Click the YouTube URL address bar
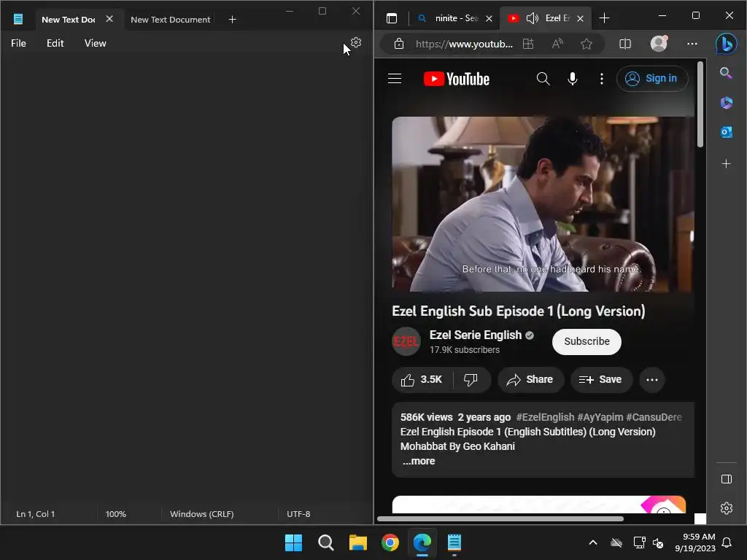Screen dimensions: 747x560 (465, 44)
